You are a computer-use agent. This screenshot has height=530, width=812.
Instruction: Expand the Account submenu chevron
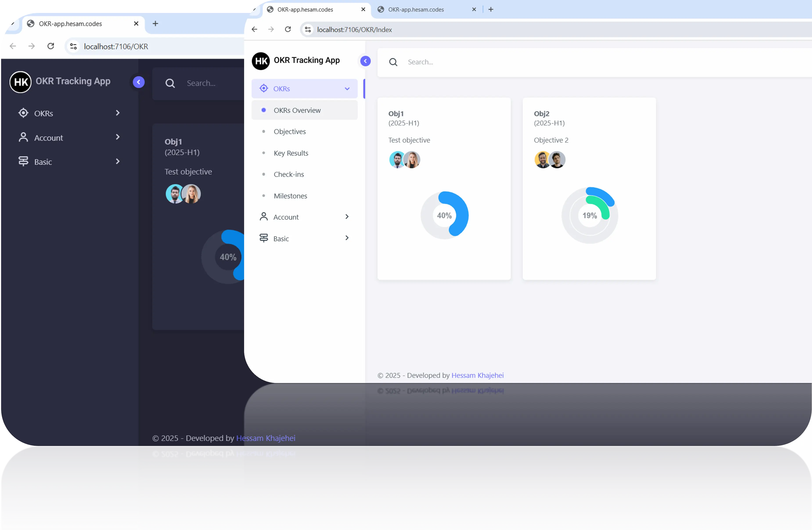pos(347,217)
